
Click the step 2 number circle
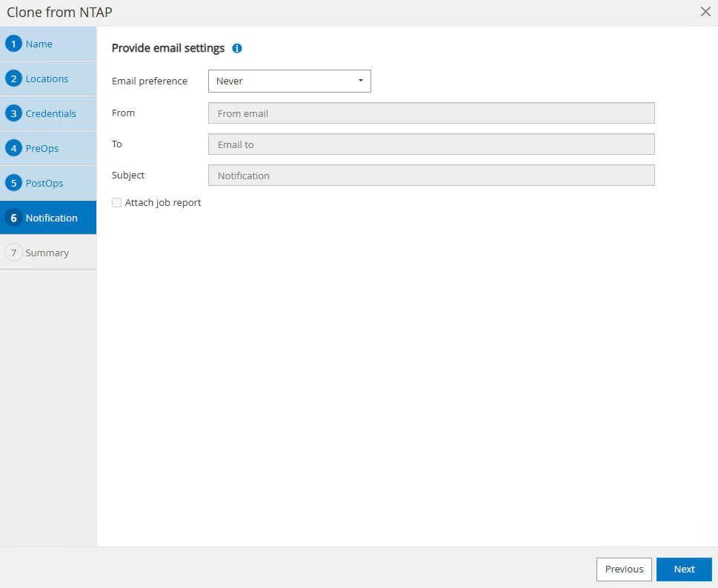(13, 78)
